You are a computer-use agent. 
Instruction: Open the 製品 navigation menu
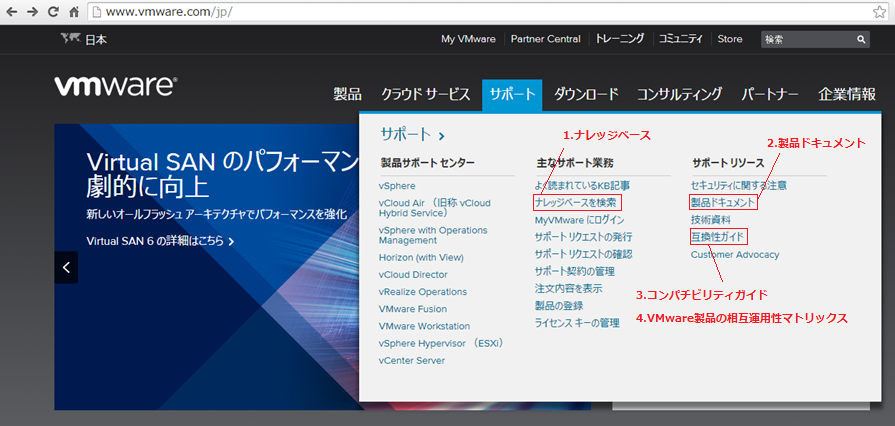coord(347,95)
